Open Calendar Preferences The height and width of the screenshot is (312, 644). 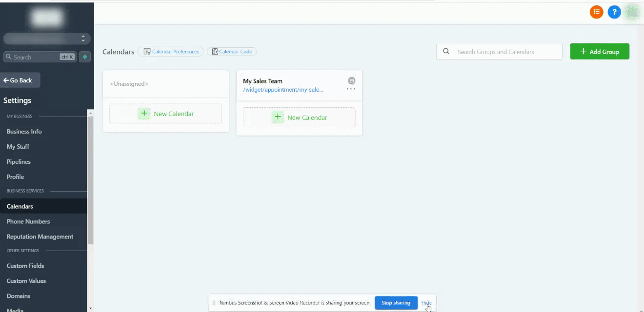coord(171,51)
